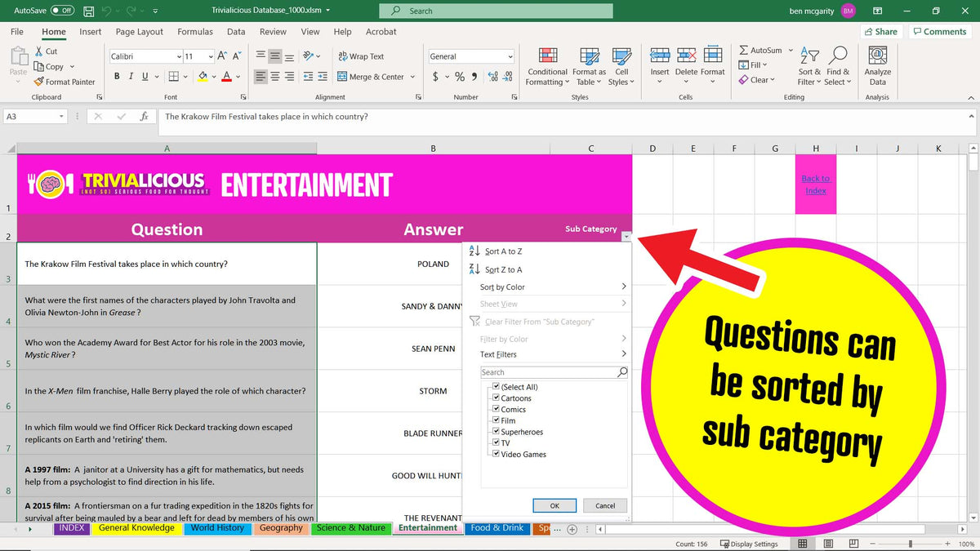Click Cancel in the filter menu
Screen dimensions: 980x551
click(605, 505)
